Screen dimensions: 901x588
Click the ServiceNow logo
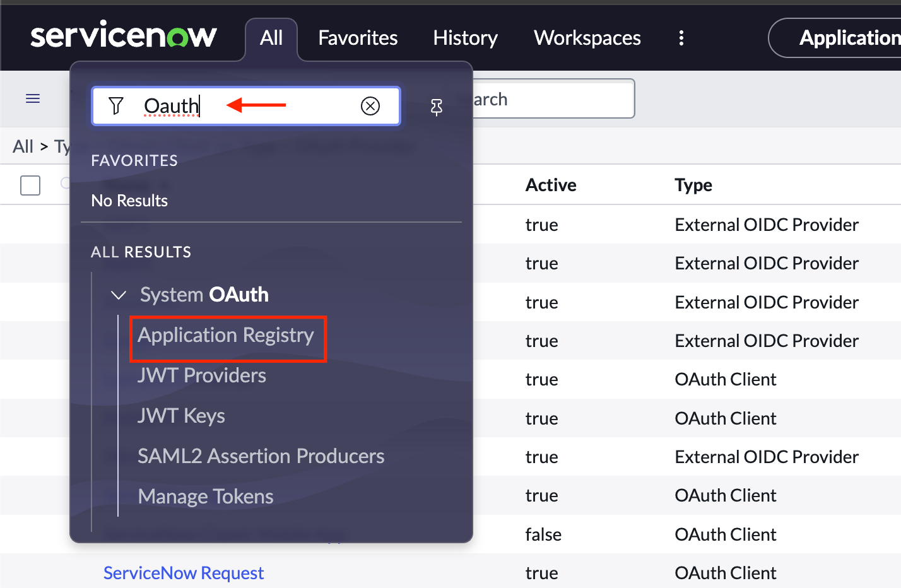tap(124, 35)
